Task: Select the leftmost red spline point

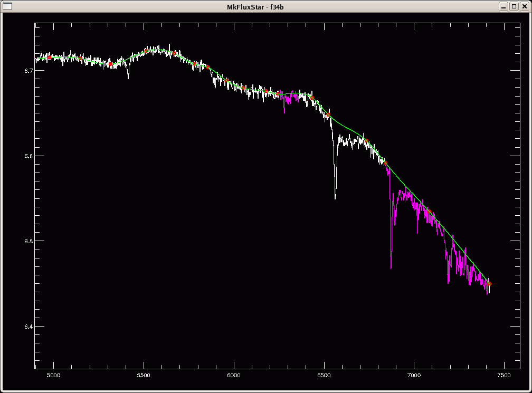Action: [49, 57]
